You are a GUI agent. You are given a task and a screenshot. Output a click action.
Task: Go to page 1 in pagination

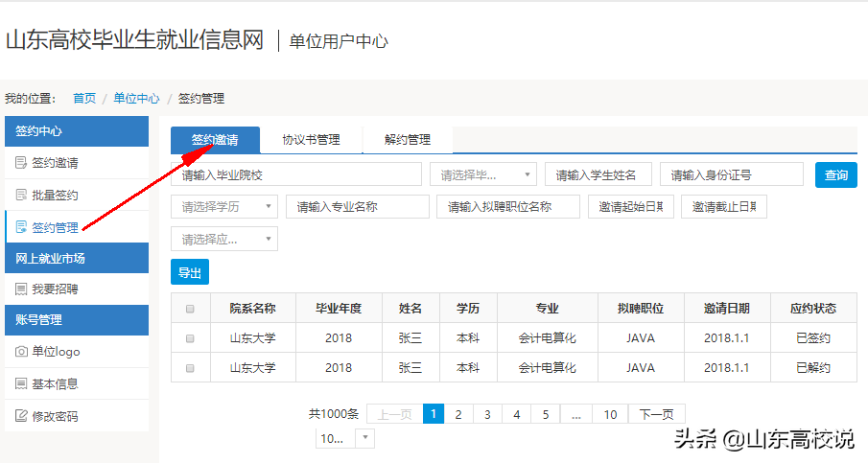tap(434, 414)
